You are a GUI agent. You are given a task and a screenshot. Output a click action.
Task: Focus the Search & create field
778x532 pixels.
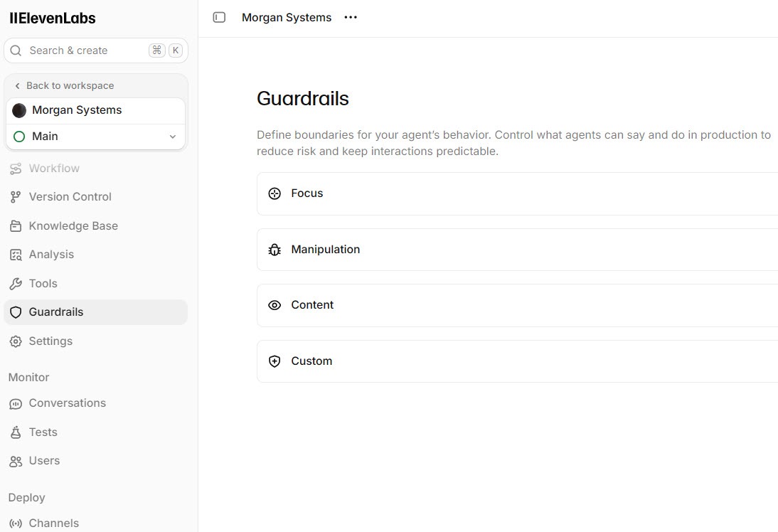tap(96, 50)
